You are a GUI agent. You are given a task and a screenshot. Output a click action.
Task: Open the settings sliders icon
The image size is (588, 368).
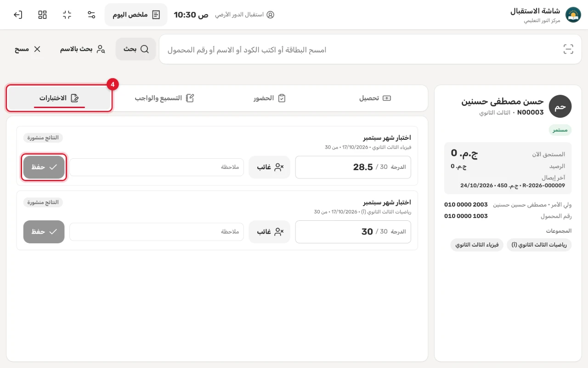coord(91,15)
